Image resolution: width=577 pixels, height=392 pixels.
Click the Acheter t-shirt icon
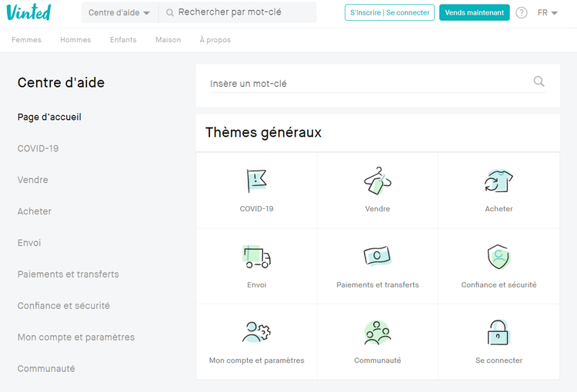pos(499,181)
